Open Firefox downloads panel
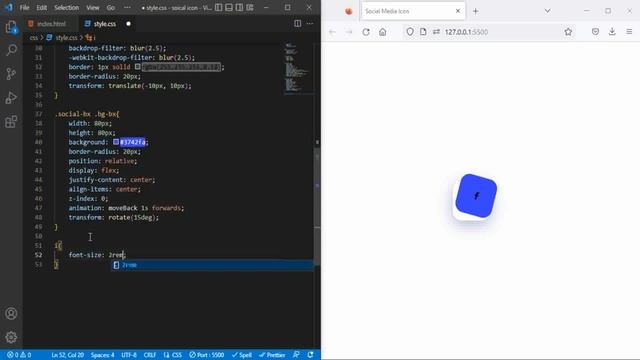Screen dimensions: 640x360 [612, 32]
